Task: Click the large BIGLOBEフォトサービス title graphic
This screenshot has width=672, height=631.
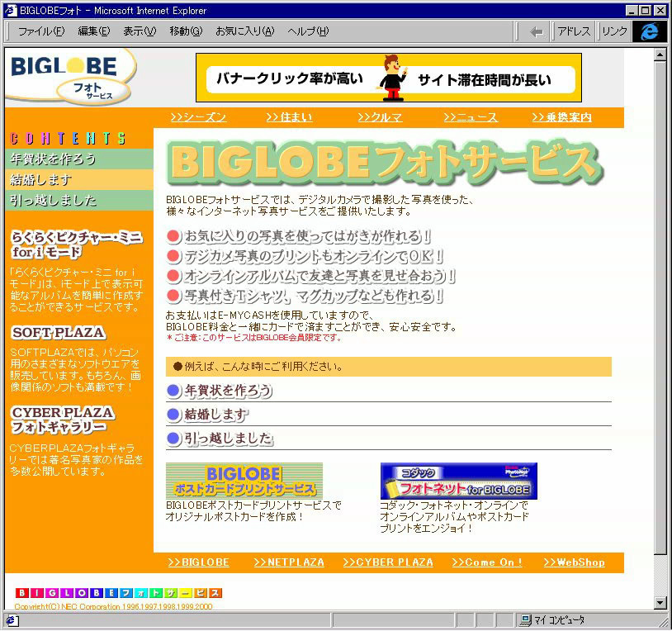Action: [385, 163]
